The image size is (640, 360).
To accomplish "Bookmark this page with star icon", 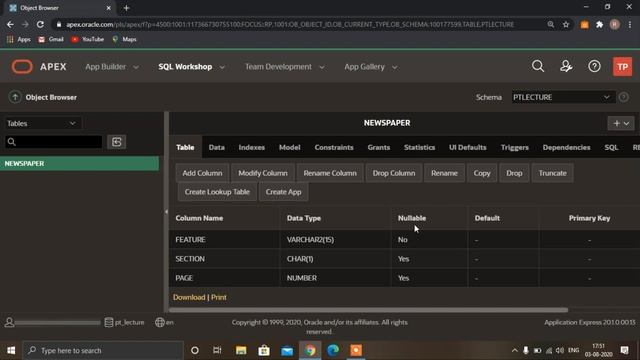I will coord(566,24).
